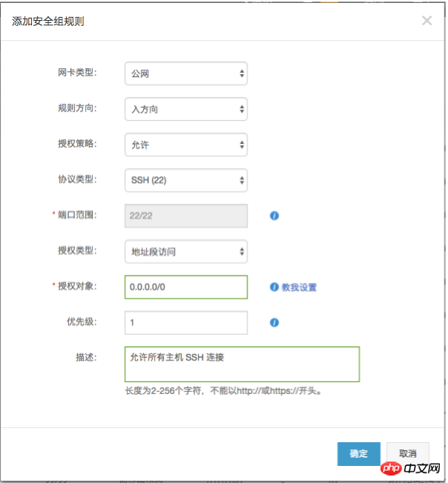Open the 协议类型 dropdown showing SSH (22)
The width and height of the screenshot is (448, 483).
(186, 180)
